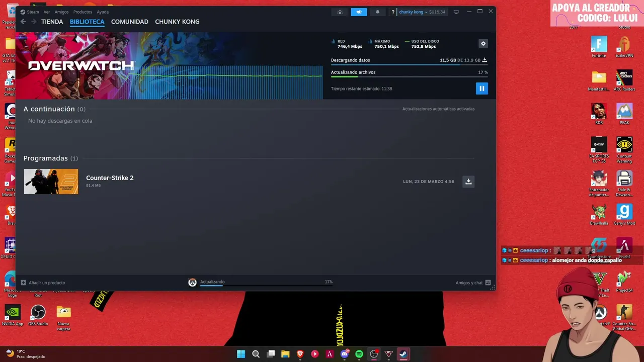This screenshot has height=362, width=644.
Task: Go forward with the right arrow
Action: (x=34, y=22)
